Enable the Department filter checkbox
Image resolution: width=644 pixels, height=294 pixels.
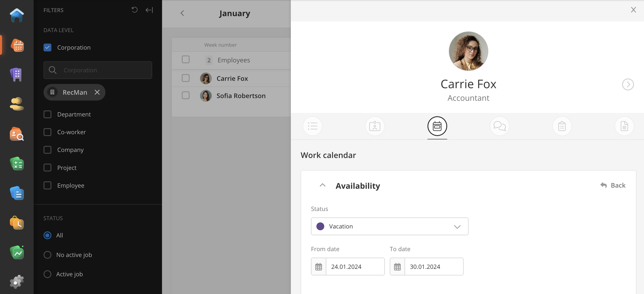click(48, 114)
